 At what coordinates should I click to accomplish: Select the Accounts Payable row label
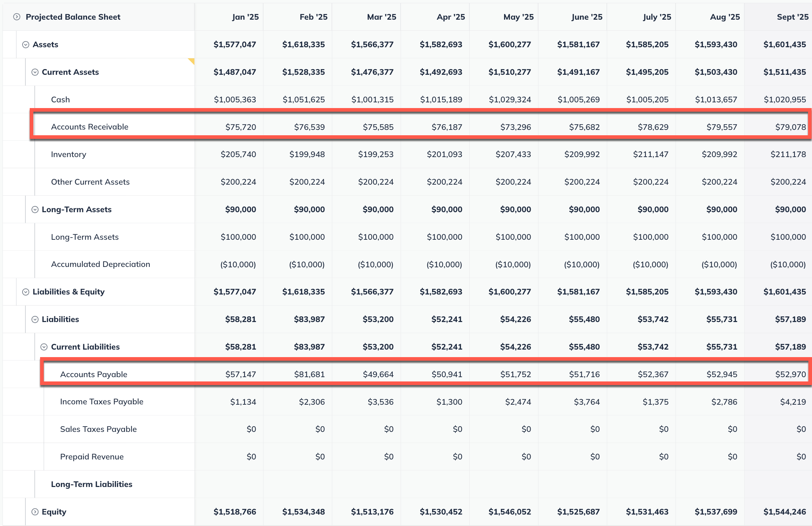94,375
